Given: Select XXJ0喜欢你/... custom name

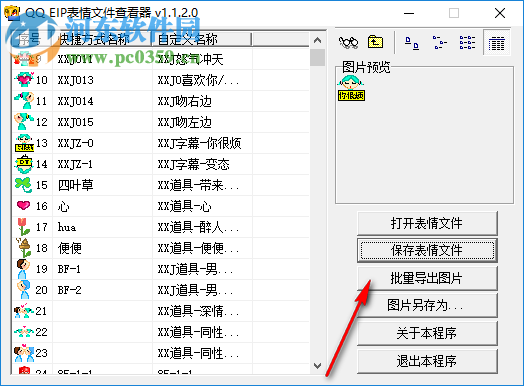Looking at the screenshot, I should click(199, 80).
